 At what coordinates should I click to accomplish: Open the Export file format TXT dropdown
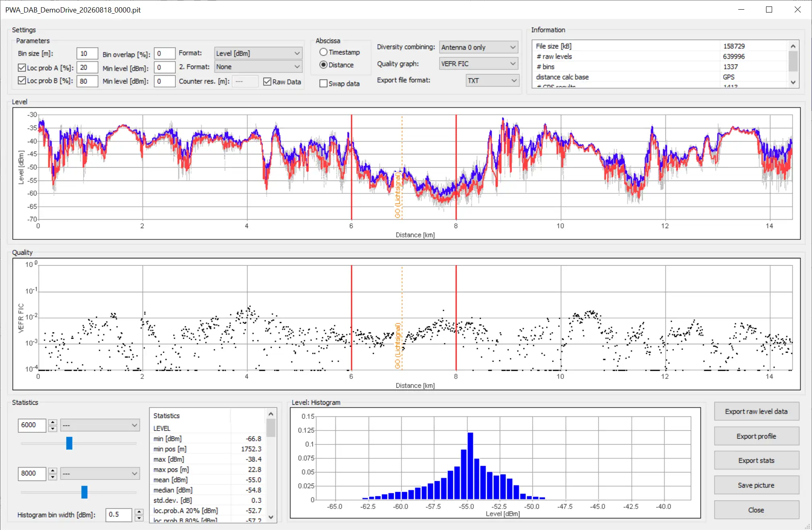pos(492,81)
